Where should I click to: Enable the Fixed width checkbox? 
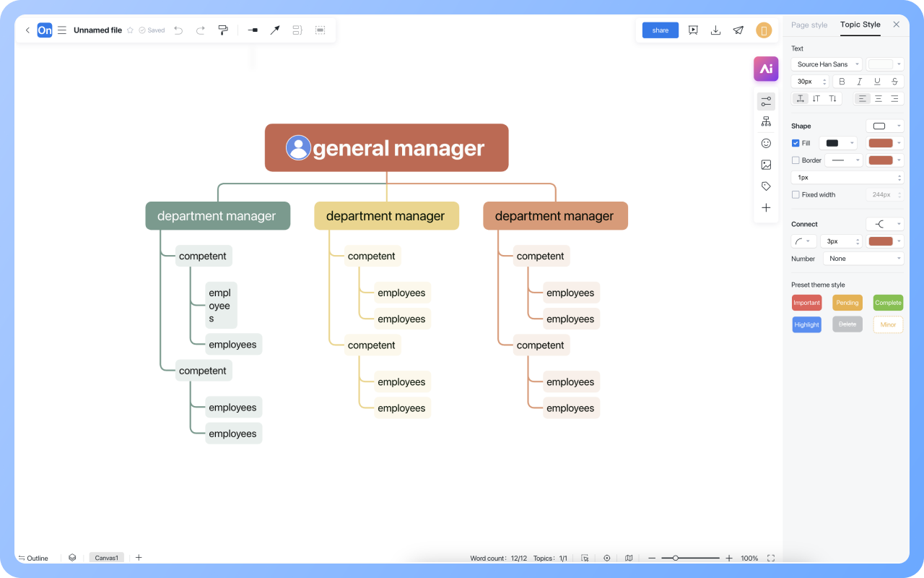click(796, 194)
